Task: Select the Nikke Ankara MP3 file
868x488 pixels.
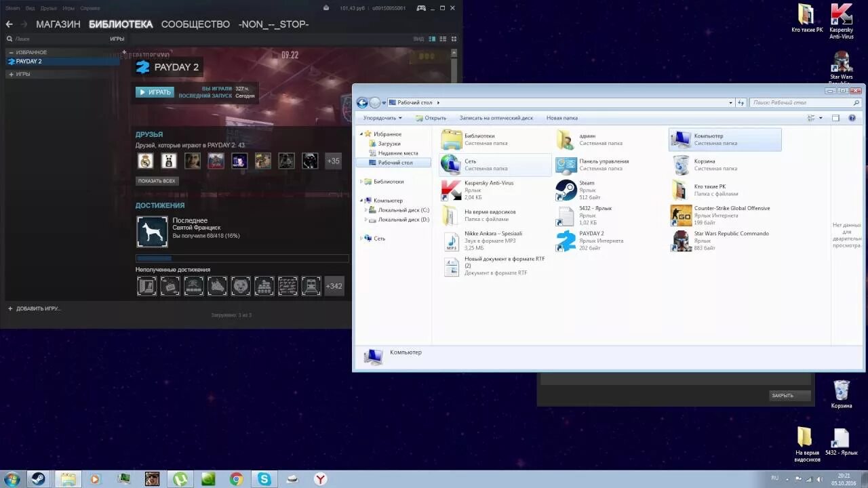Action: pos(494,241)
